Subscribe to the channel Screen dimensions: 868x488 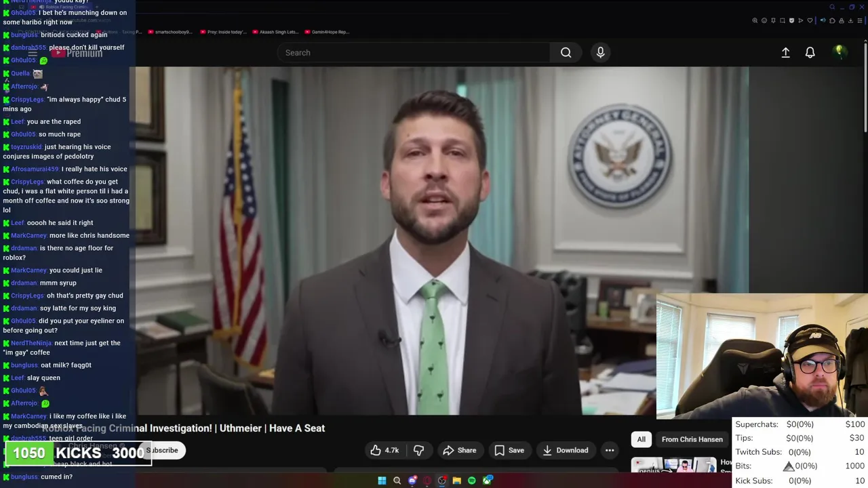[163, 450]
